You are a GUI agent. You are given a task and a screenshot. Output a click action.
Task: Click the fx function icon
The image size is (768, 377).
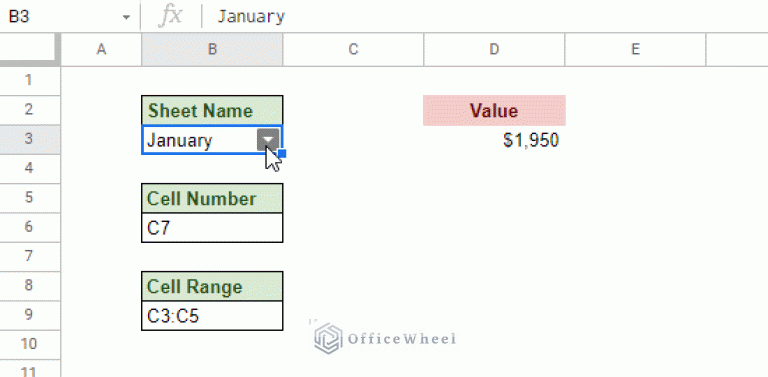pyautogui.click(x=170, y=16)
